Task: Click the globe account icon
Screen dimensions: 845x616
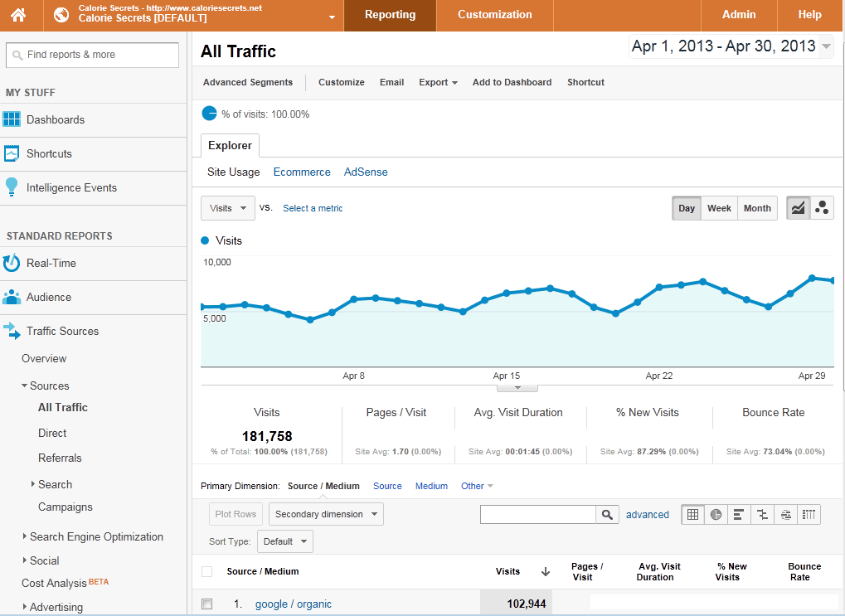Action: pyautogui.click(x=61, y=15)
